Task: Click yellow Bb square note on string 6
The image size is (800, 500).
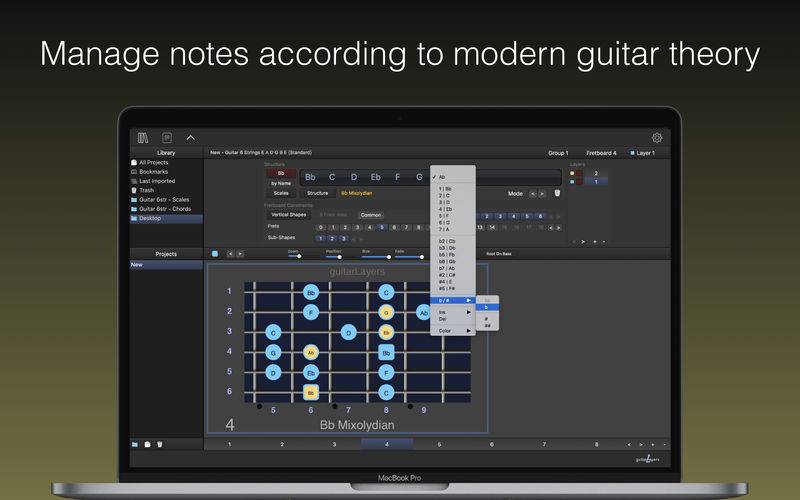Action: 311,392
